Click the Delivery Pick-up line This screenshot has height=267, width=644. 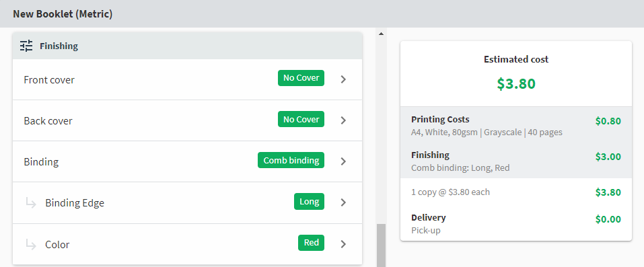(x=516, y=224)
